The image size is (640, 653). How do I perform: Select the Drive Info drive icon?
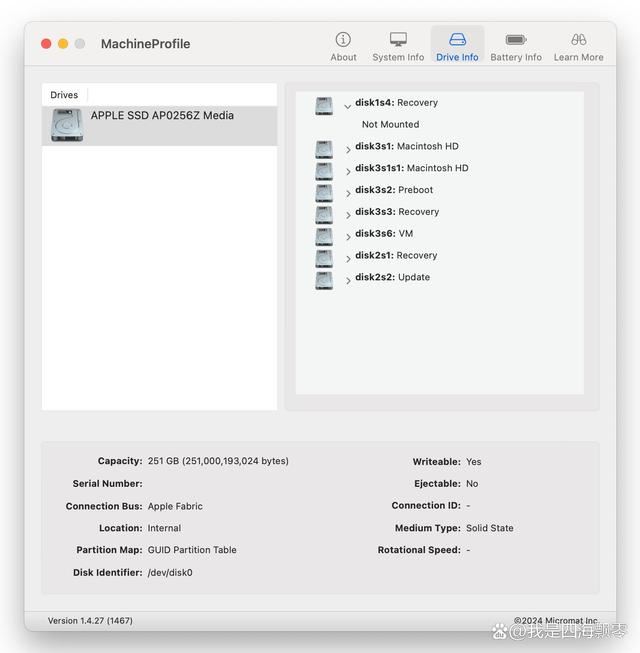457,40
